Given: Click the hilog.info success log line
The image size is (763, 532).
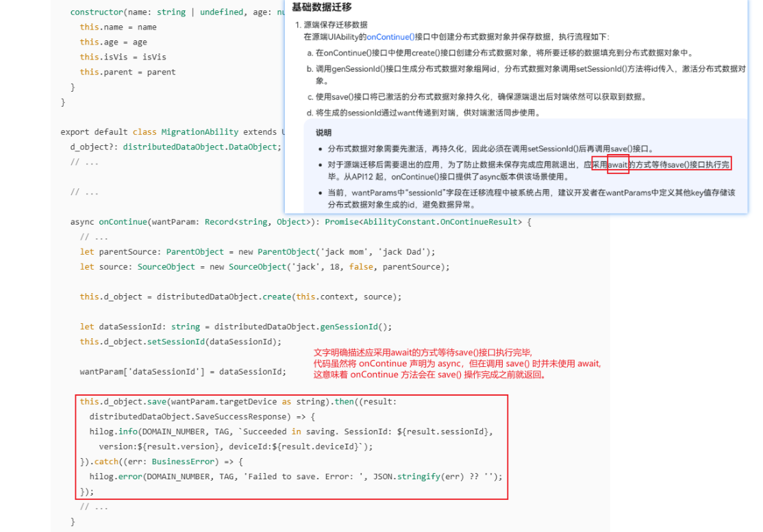Looking at the screenshot, I should click(291, 432).
